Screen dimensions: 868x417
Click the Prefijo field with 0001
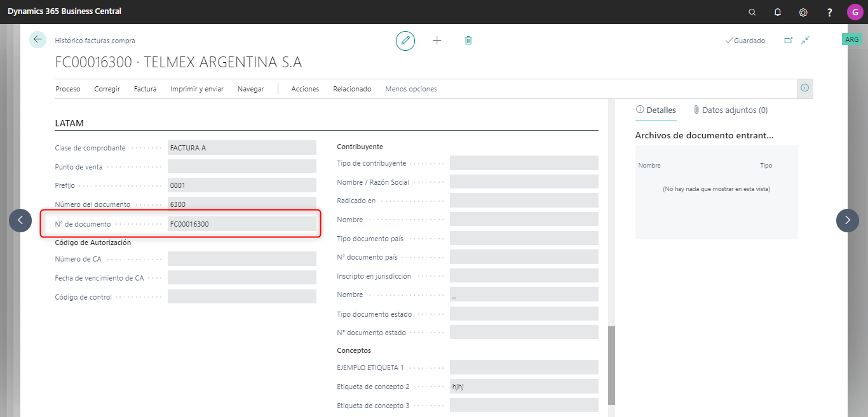tap(242, 185)
